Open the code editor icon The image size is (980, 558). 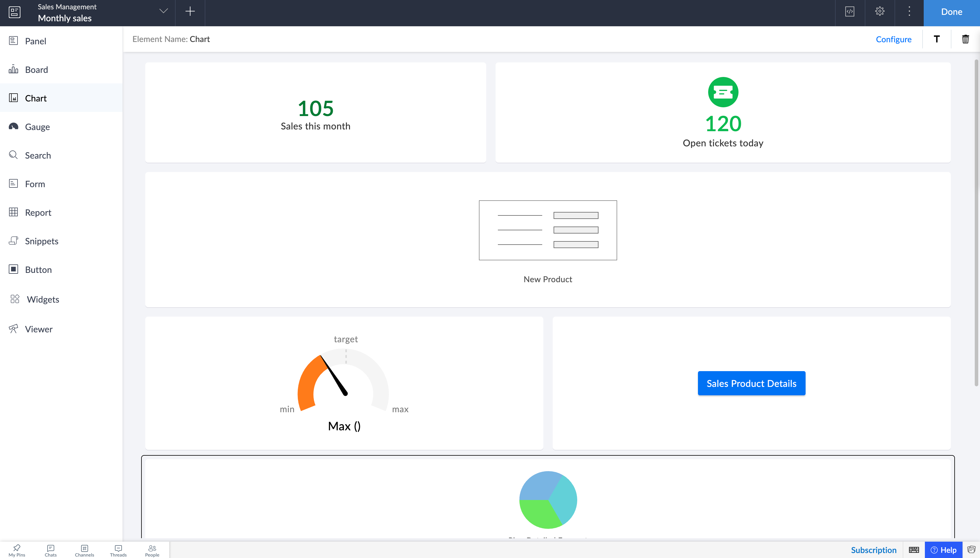[x=850, y=11]
